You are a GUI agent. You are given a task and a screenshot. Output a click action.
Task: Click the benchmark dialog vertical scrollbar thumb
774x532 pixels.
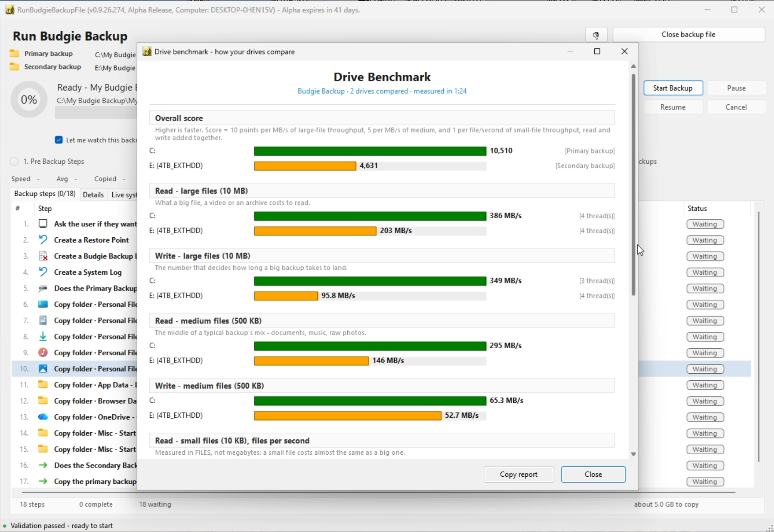[x=633, y=185]
